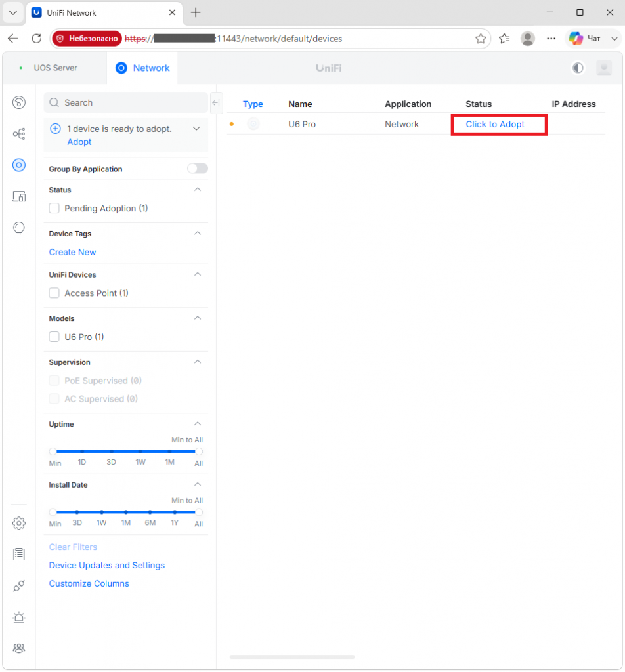This screenshot has height=672, width=625.
Task: Click to Adopt the U6 Pro
Action: tap(495, 124)
